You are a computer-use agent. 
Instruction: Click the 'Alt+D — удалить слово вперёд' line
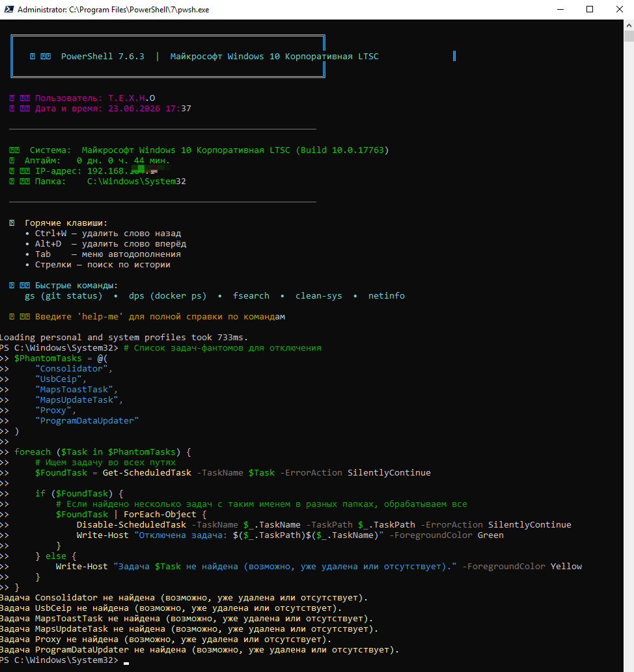(105, 244)
